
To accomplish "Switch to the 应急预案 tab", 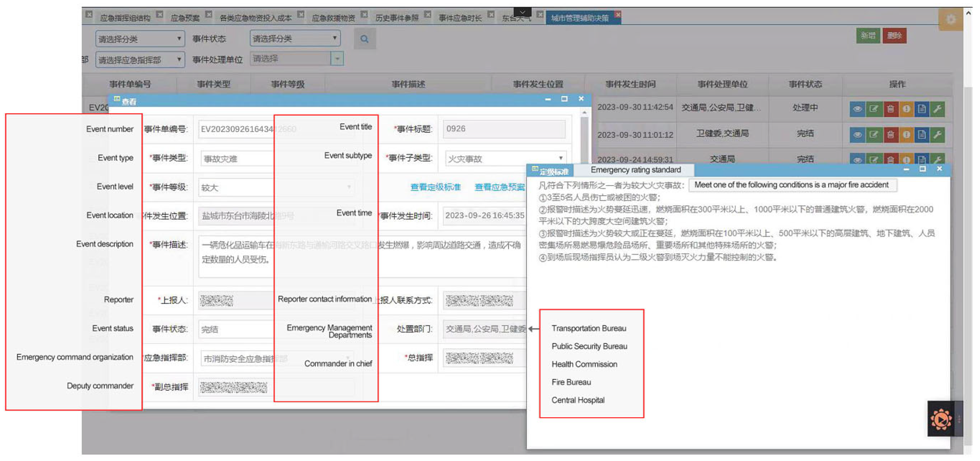I will [x=185, y=18].
